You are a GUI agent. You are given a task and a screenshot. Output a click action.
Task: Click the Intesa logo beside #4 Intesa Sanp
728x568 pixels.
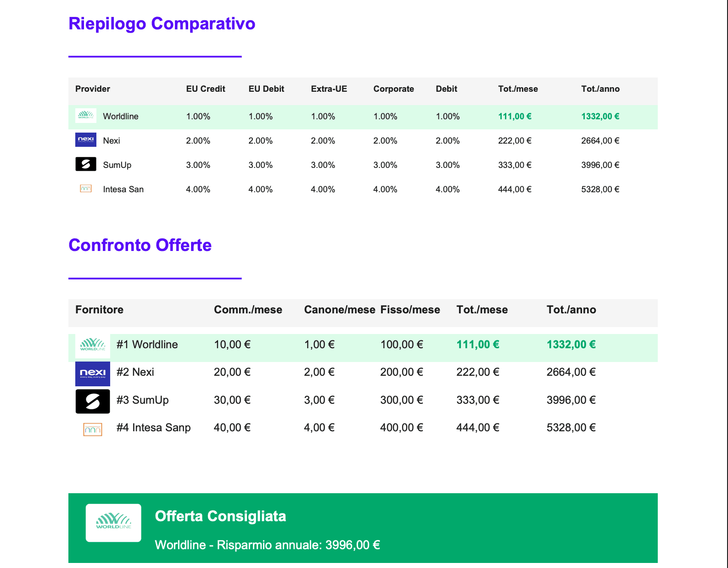point(93,429)
